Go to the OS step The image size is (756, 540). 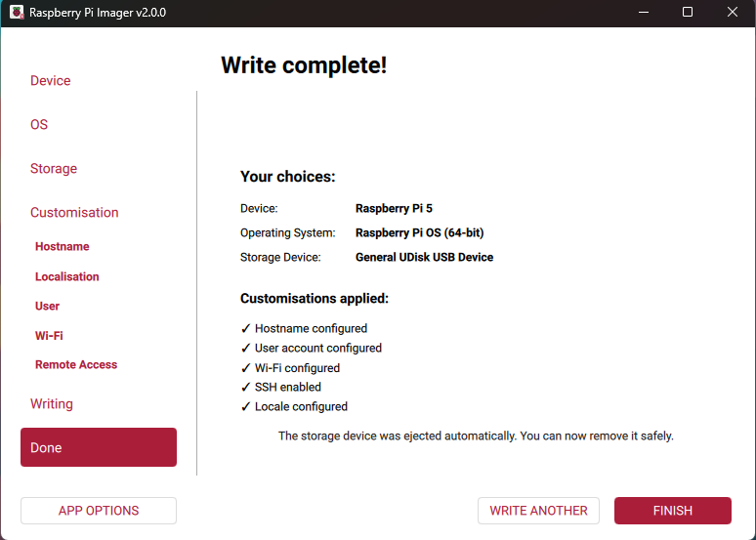click(x=39, y=125)
